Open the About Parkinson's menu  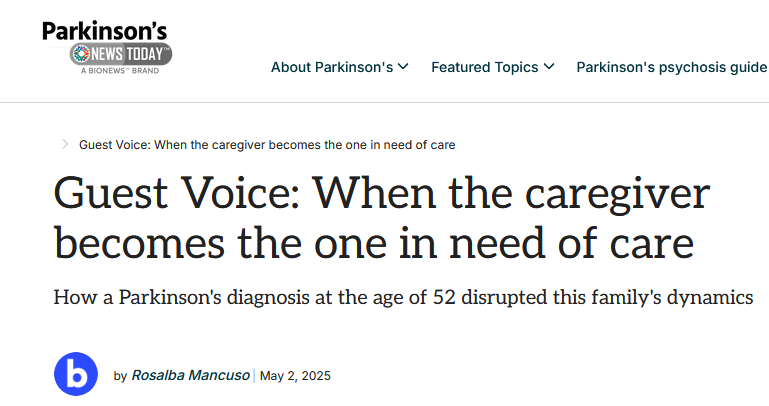333,67
